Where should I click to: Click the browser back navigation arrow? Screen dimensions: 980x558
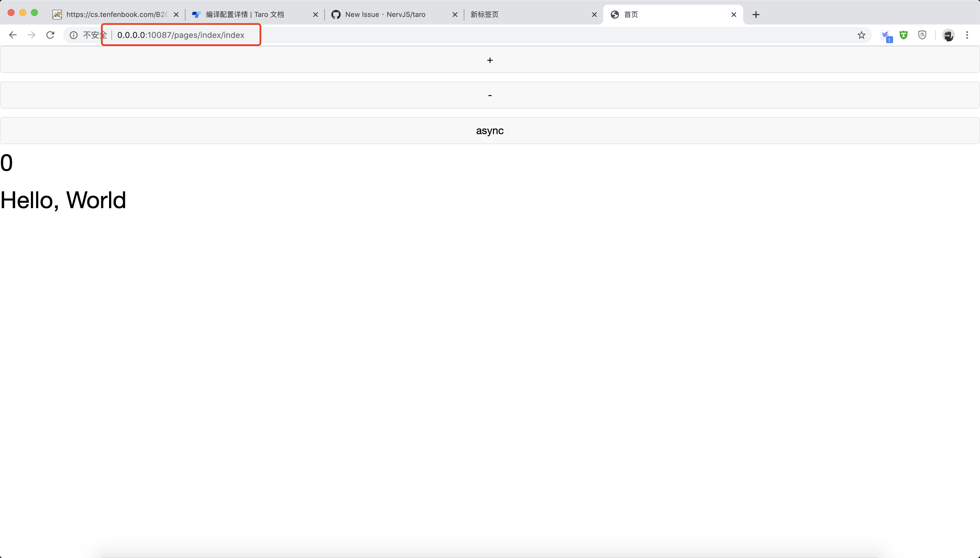tap(13, 35)
